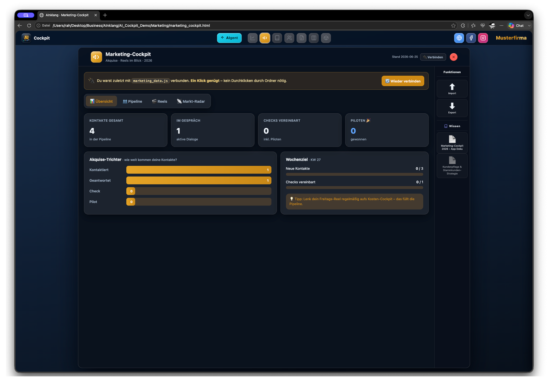Click the Pilot funnel bar
This screenshot has width=548, height=392.
tap(199, 202)
